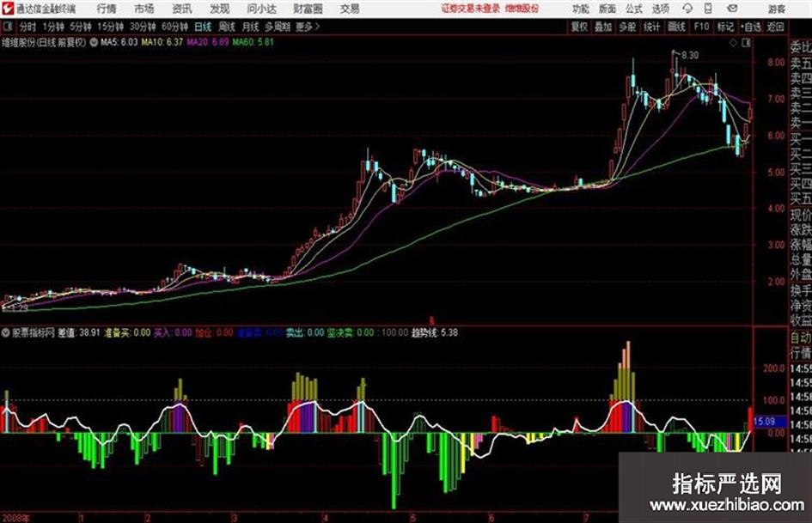Click the 2008年 label on time axis
The width and height of the screenshot is (812, 523).
(16, 518)
